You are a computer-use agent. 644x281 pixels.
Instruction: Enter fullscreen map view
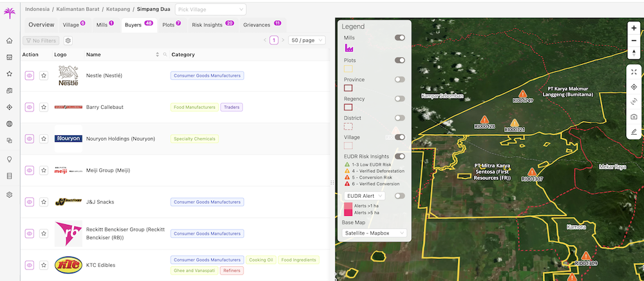pyautogui.click(x=634, y=72)
